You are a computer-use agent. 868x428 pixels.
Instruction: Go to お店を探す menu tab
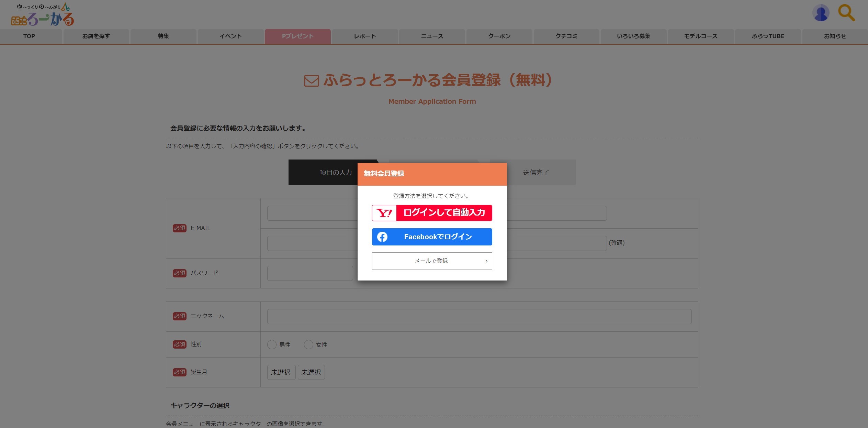[96, 36]
